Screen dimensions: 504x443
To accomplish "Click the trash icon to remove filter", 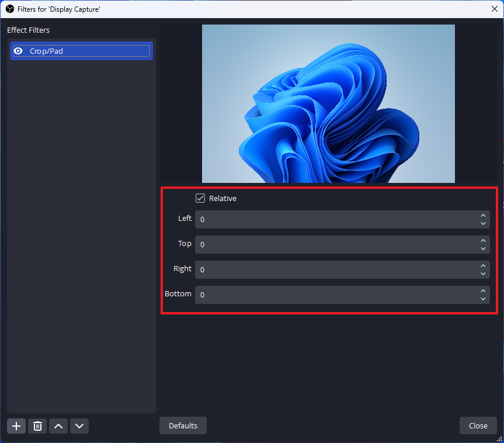I will point(37,426).
